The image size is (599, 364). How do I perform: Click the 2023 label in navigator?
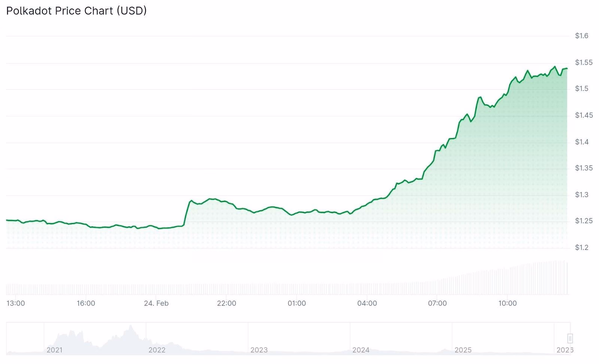coord(259,350)
